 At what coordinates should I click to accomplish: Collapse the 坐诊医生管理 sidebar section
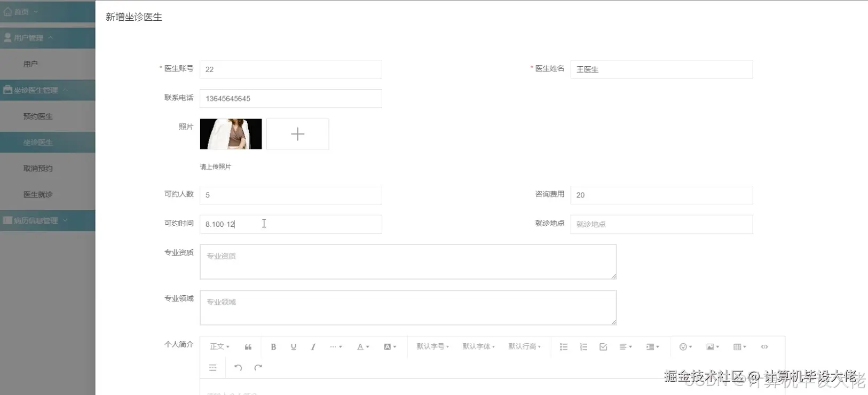coord(48,90)
